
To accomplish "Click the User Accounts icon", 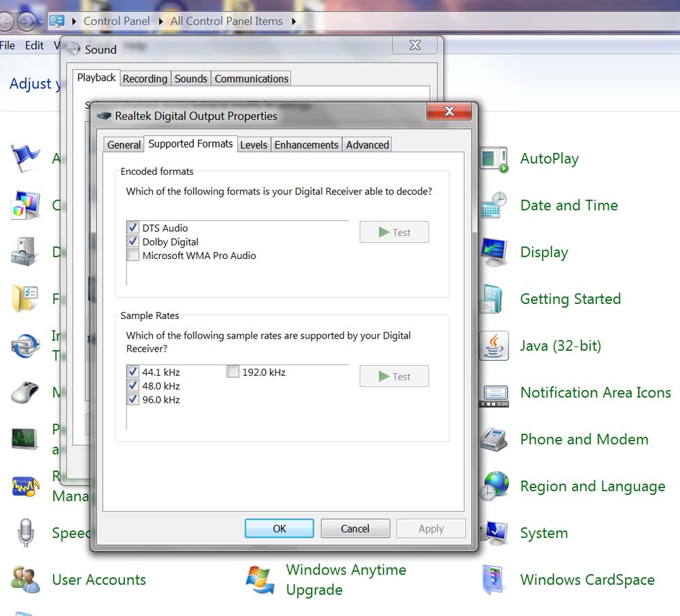I will (25, 579).
